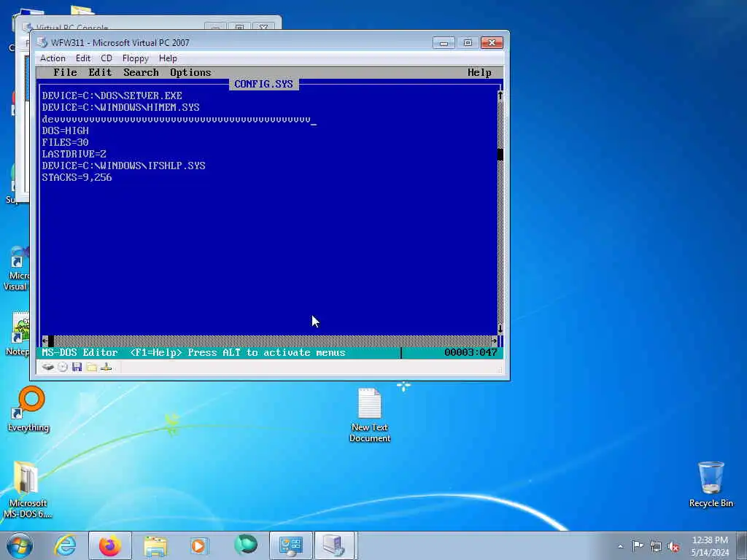
Task: Click the CONFIG.SYS editor title
Action: coord(263,84)
